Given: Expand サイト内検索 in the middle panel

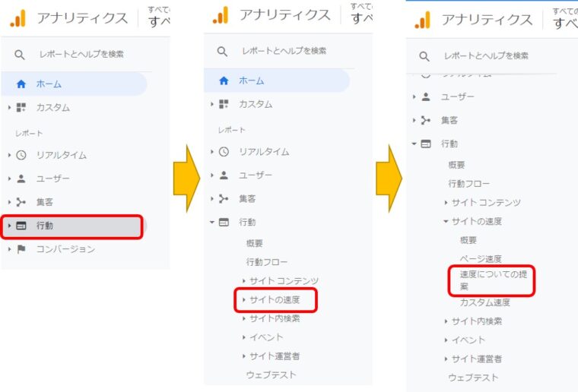Looking at the screenshot, I should point(272,318).
